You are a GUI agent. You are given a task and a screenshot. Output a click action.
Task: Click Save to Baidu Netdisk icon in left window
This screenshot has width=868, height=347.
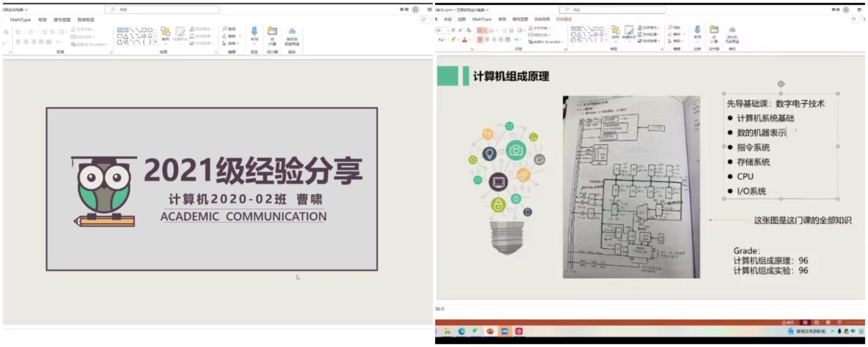(292, 32)
